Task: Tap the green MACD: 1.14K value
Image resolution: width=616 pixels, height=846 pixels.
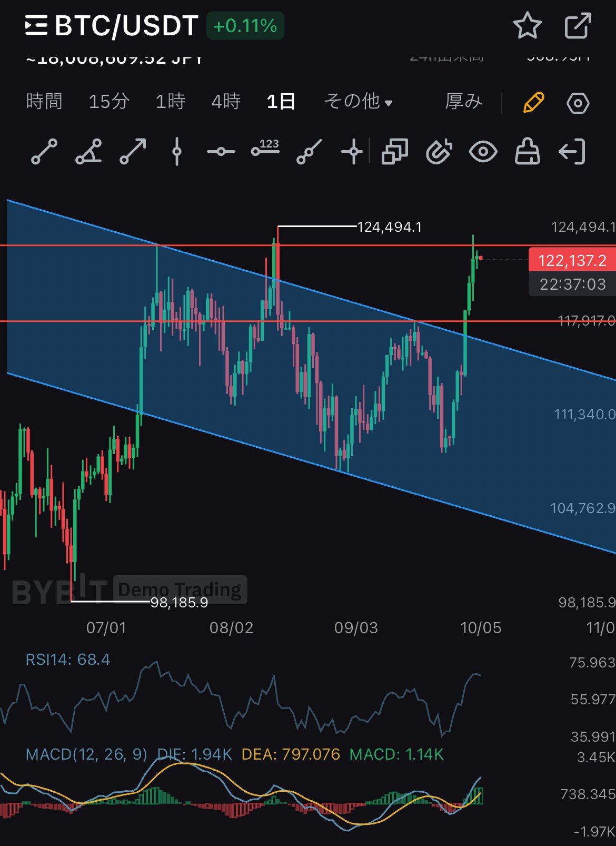Action: (396, 754)
